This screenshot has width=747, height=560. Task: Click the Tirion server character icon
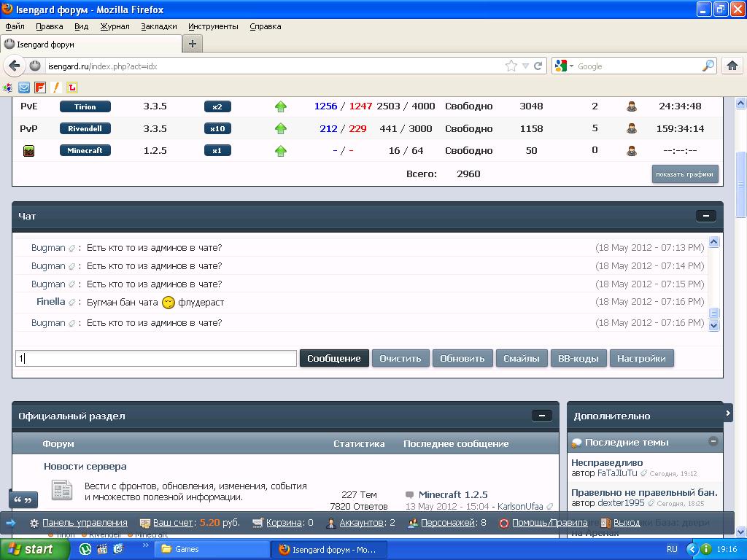tap(632, 106)
